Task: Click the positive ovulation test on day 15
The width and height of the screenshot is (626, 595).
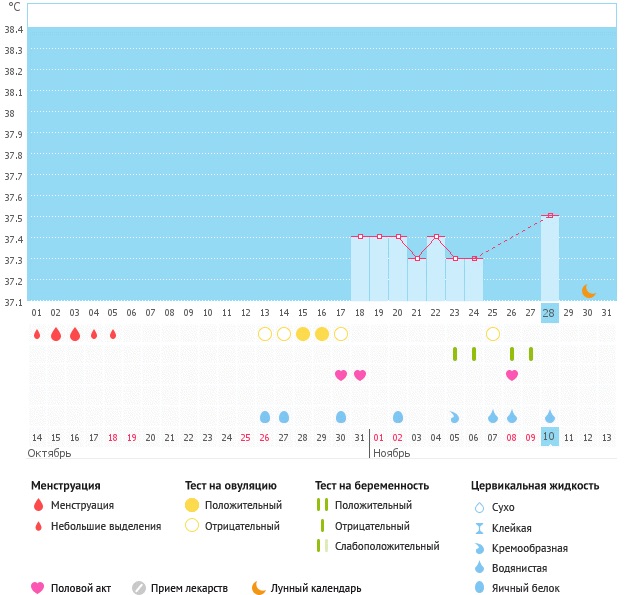Action: (303, 334)
